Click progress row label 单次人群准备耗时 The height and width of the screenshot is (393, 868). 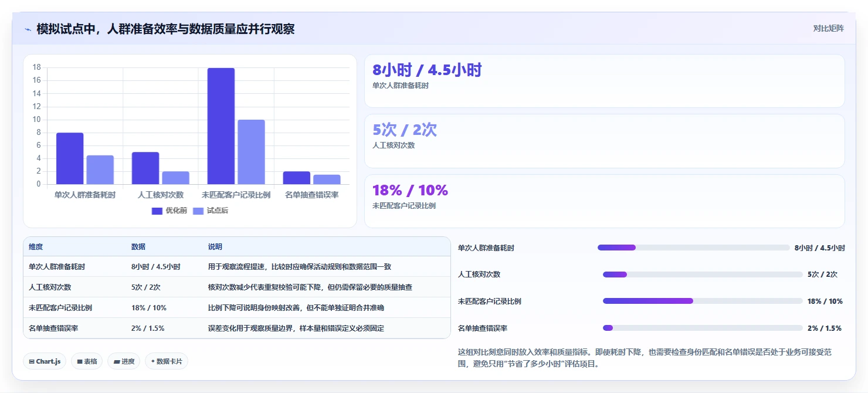click(486, 248)
